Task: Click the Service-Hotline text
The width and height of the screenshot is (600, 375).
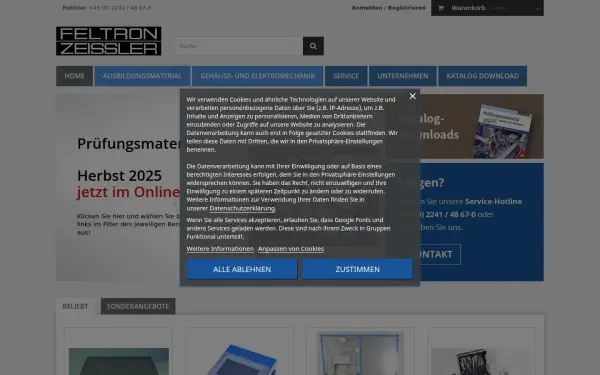Action: 493,201
